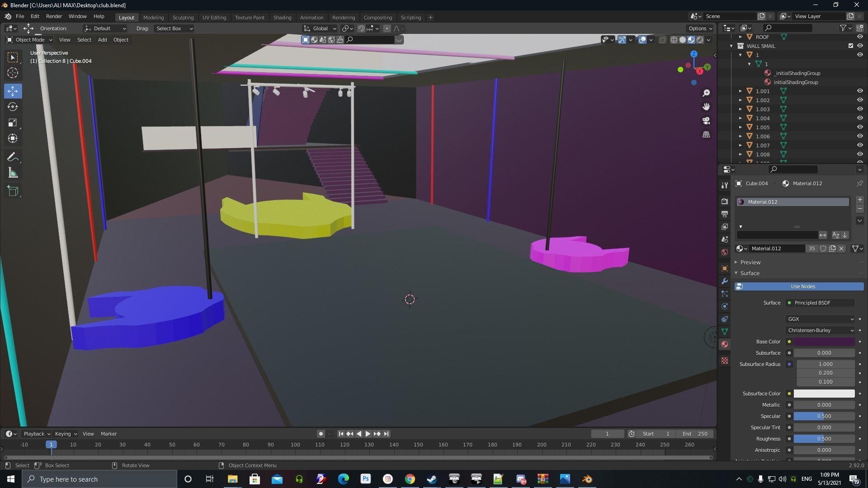The image size is (868, 488).
Task: Open Christensen-Burley subsurface method dropdown
Action: point(820,330)
